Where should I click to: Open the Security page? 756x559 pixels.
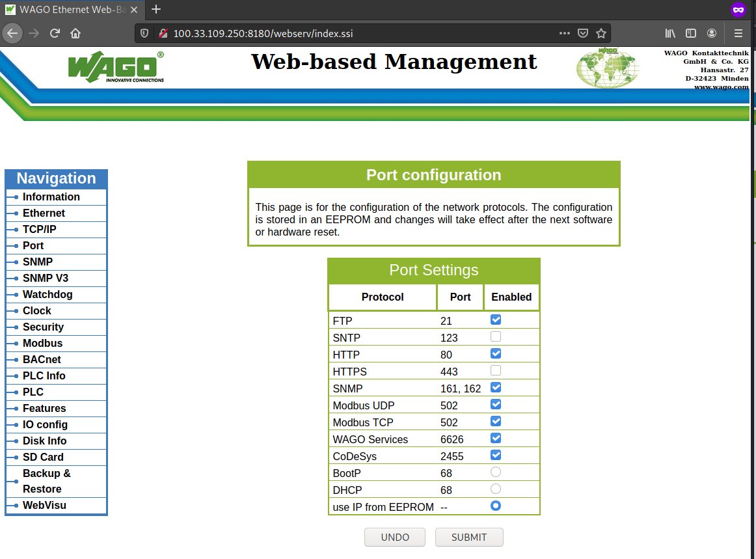click(x=43, y=327)
